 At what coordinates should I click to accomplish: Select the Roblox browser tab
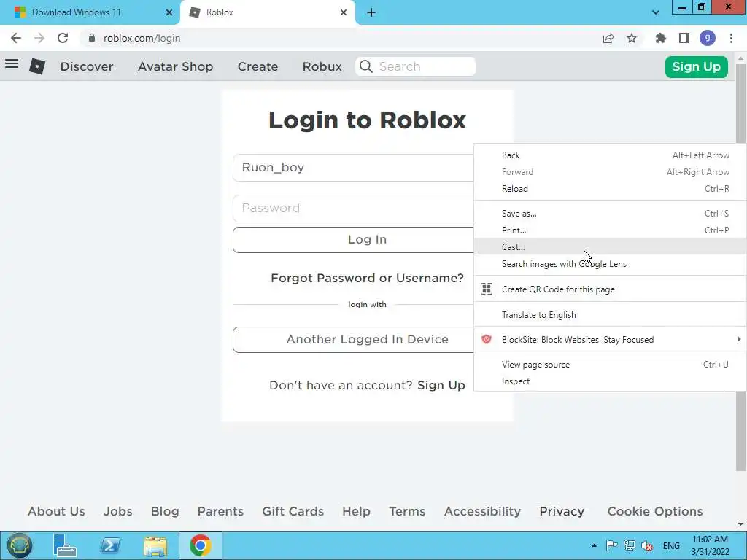(268, 12)
